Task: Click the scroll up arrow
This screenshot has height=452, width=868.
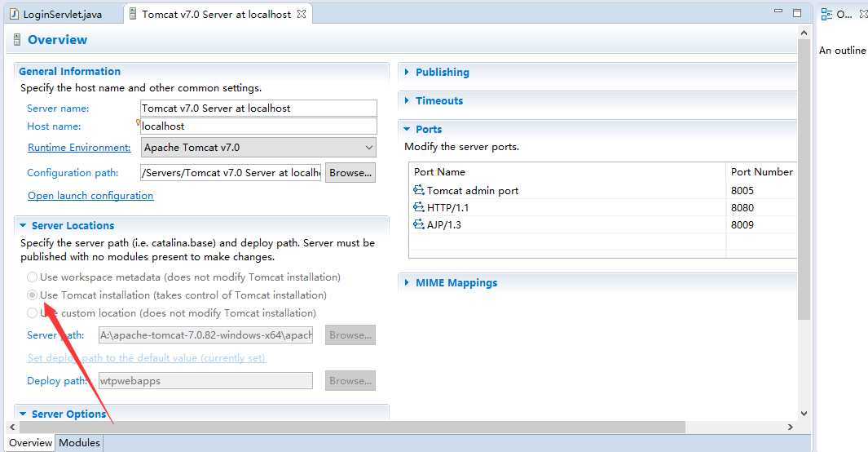Action: coord(804,33)
